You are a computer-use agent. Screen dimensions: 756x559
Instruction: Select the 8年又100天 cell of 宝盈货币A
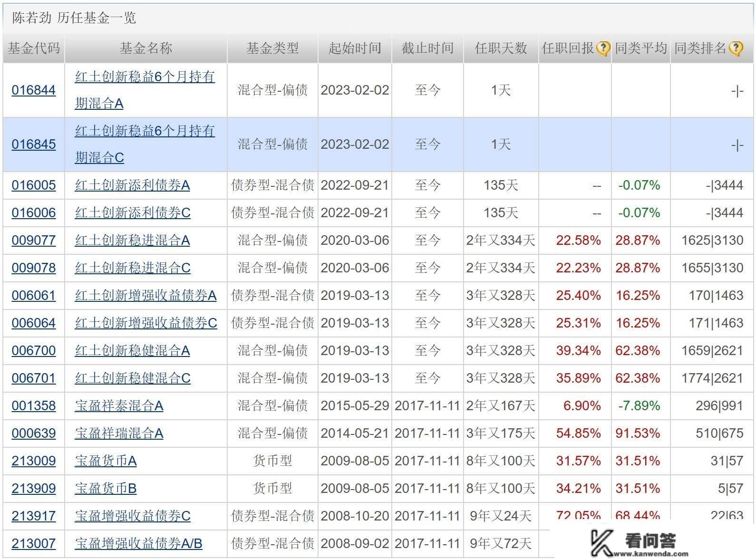[501, 461]
